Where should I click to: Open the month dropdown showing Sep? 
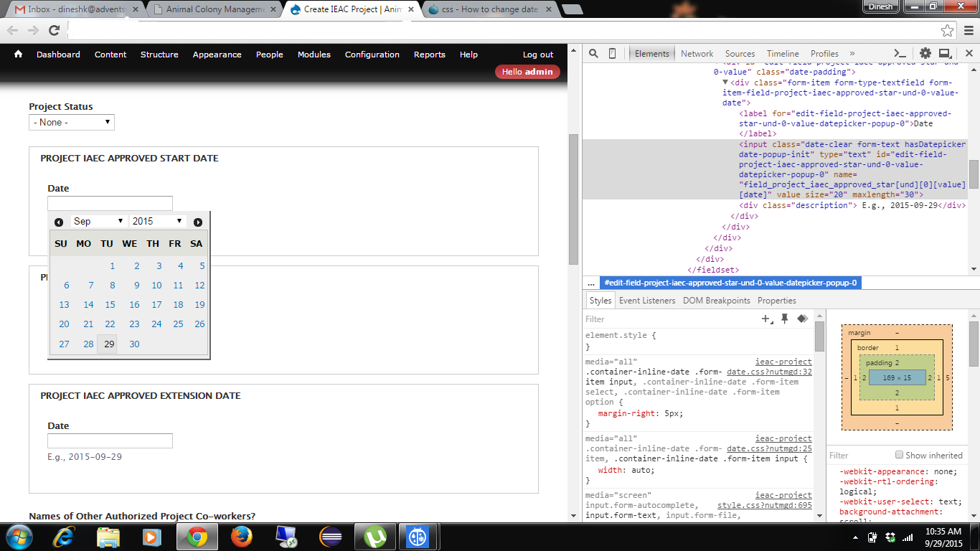pyautogui.click(x=98, y=221)
